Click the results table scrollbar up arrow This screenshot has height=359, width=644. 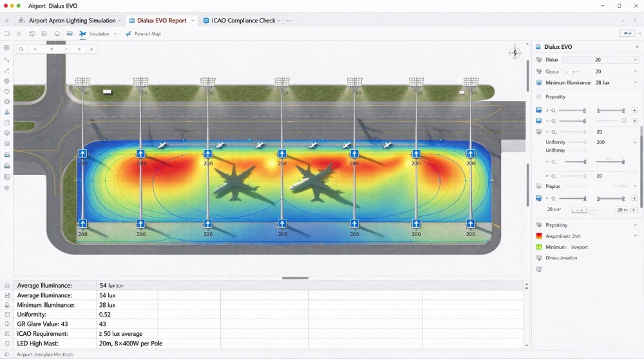click(x=527, y=285)
